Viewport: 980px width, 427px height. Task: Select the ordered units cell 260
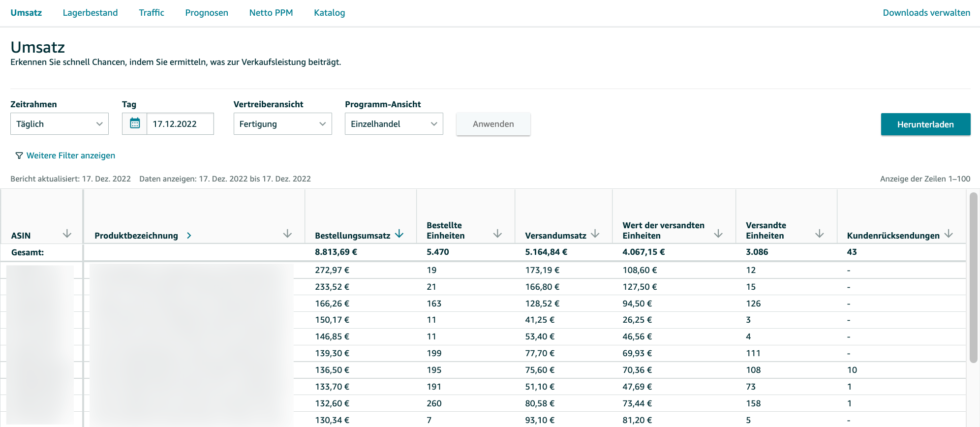[434, 403]
